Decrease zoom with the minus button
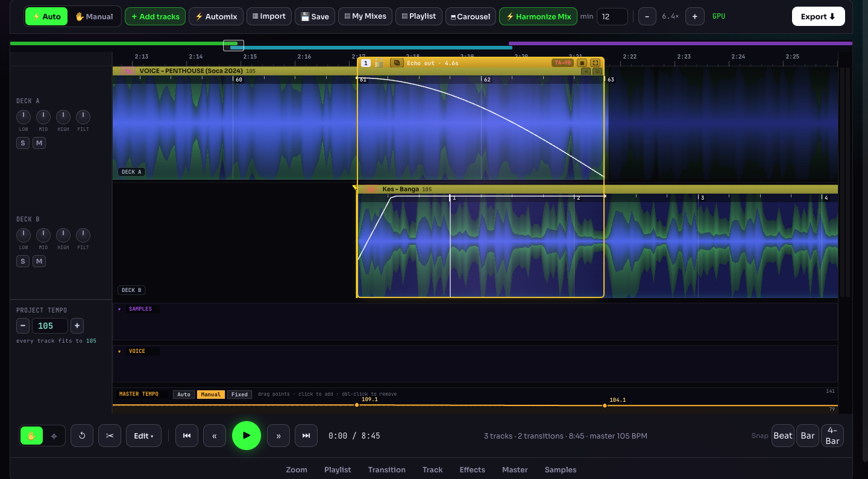 pyautogui.click(x=647, y=16)
